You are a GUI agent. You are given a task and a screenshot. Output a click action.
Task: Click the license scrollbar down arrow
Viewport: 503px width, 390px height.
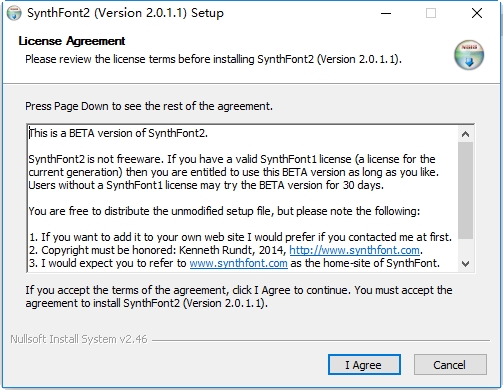465,264
